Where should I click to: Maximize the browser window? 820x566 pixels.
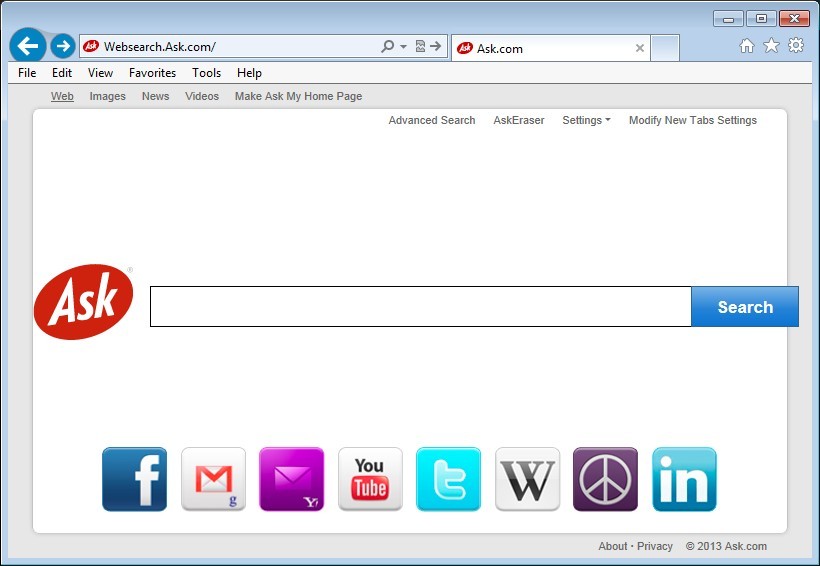click(x=761, y=19)
